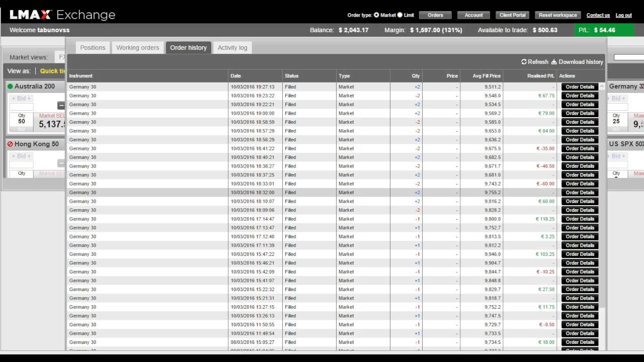
Task: Open Order Details for the 17:14:47 order
Action: tap(580, 219)
